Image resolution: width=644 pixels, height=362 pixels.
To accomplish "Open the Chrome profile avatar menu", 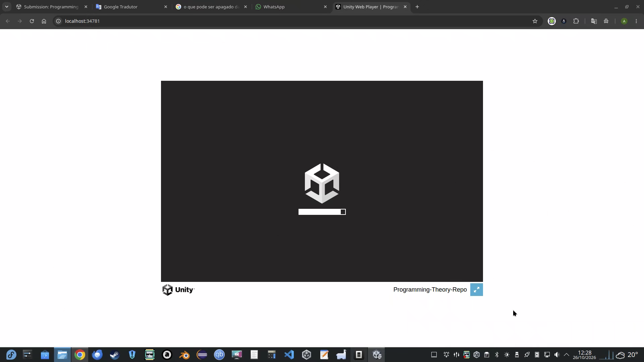I will (x=624, y=21).
